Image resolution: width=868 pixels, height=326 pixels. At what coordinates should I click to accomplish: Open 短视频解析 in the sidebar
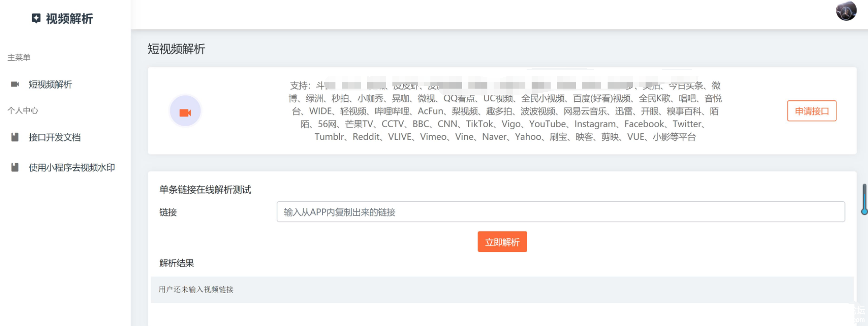coord(50,85)
